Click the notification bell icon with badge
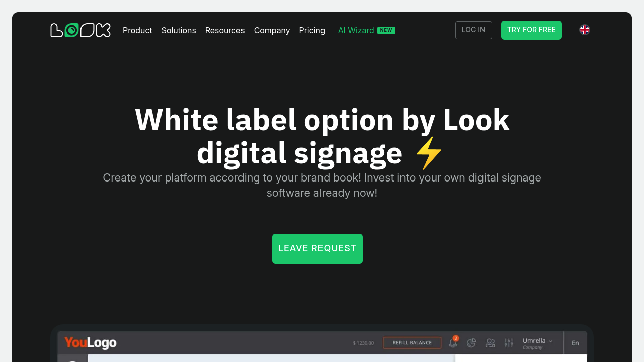The width and height of the screenshot is (644, 362). tap(453, 342)
